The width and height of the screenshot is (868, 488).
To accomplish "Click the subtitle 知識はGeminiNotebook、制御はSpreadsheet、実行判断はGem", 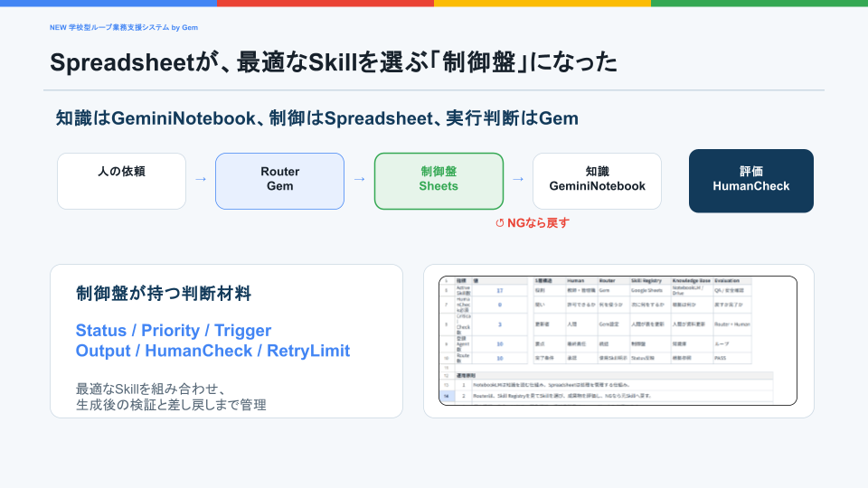I will pyautogui.click(x=316, y=118).
